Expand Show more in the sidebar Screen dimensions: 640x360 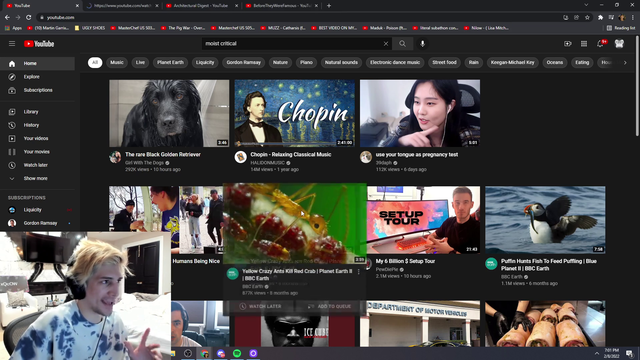38,178
